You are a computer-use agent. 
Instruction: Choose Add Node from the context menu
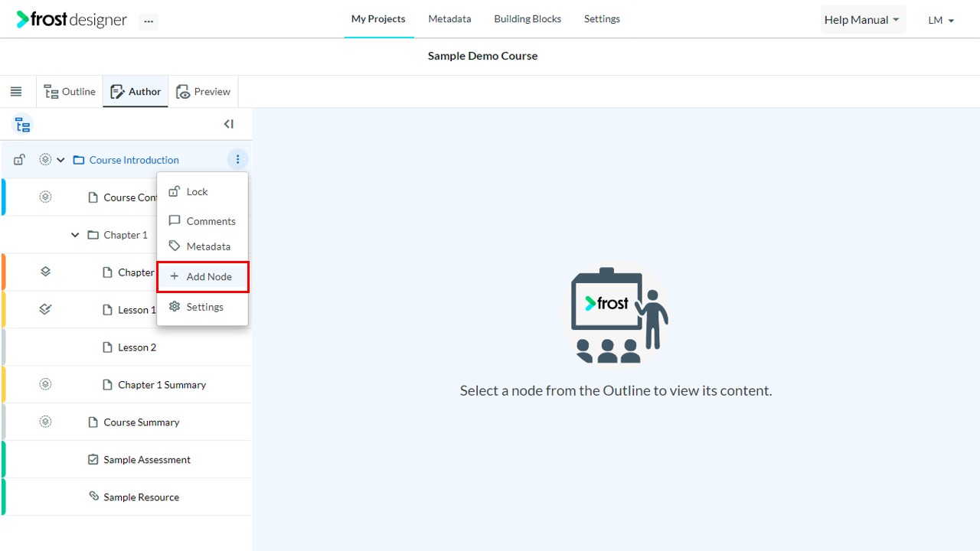[202, 276]
